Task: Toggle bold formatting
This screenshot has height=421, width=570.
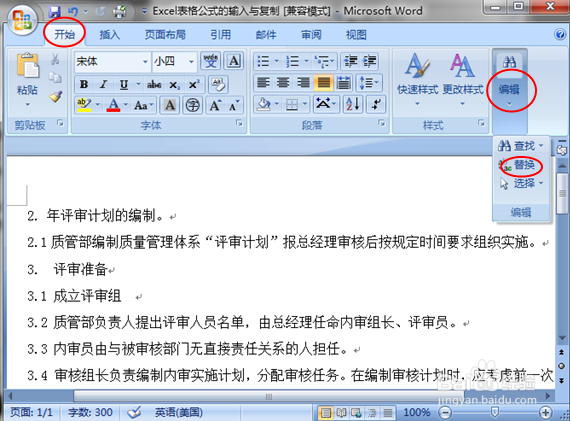Action: (x=84, y=85)
